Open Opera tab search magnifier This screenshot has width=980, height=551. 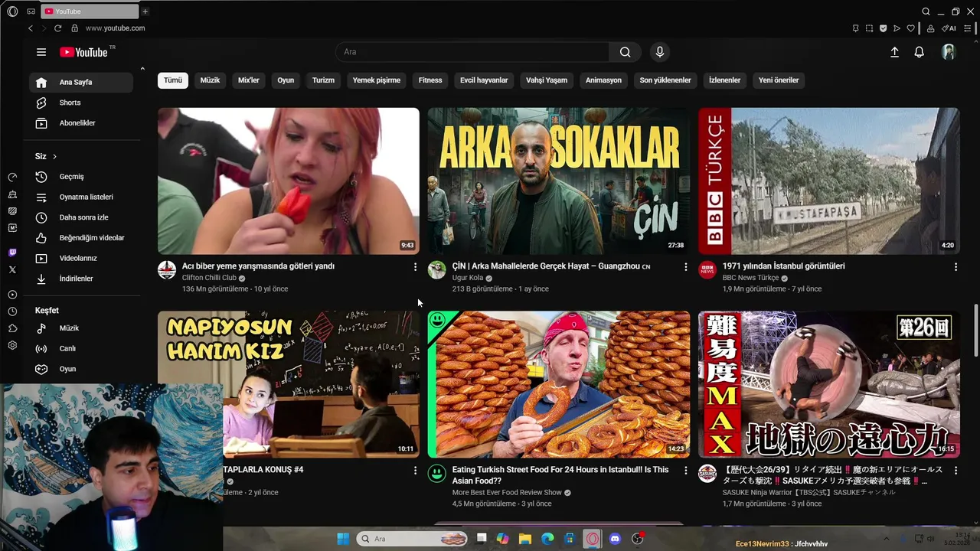(x=926, y=11)
